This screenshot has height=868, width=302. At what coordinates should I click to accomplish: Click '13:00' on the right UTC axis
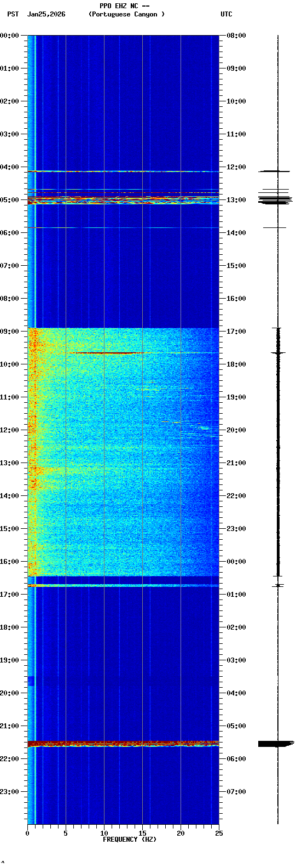pos(236,200)
